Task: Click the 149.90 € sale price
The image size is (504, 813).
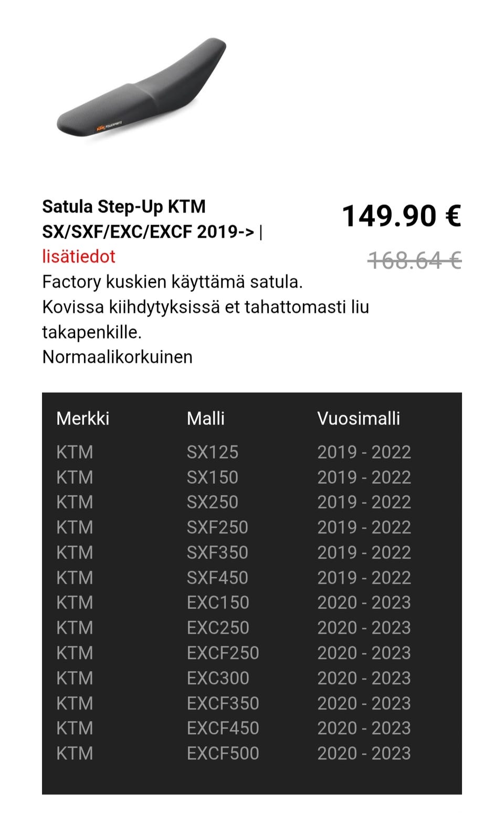Action: coord(401,216)
